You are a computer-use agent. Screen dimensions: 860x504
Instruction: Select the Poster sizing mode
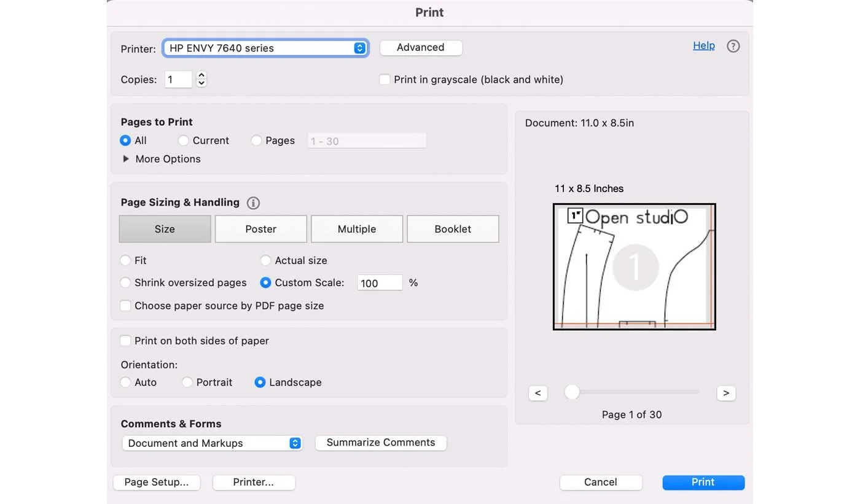click(260, 228)
